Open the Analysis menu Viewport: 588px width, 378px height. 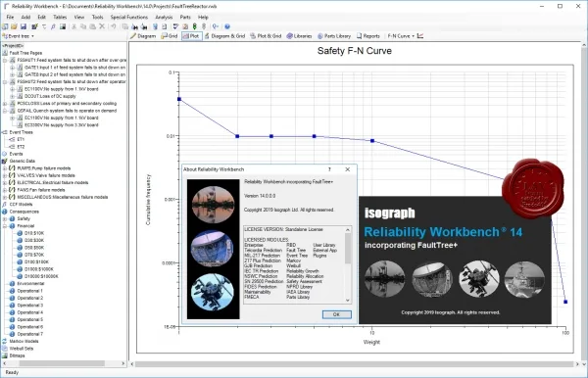coord(164,17)
